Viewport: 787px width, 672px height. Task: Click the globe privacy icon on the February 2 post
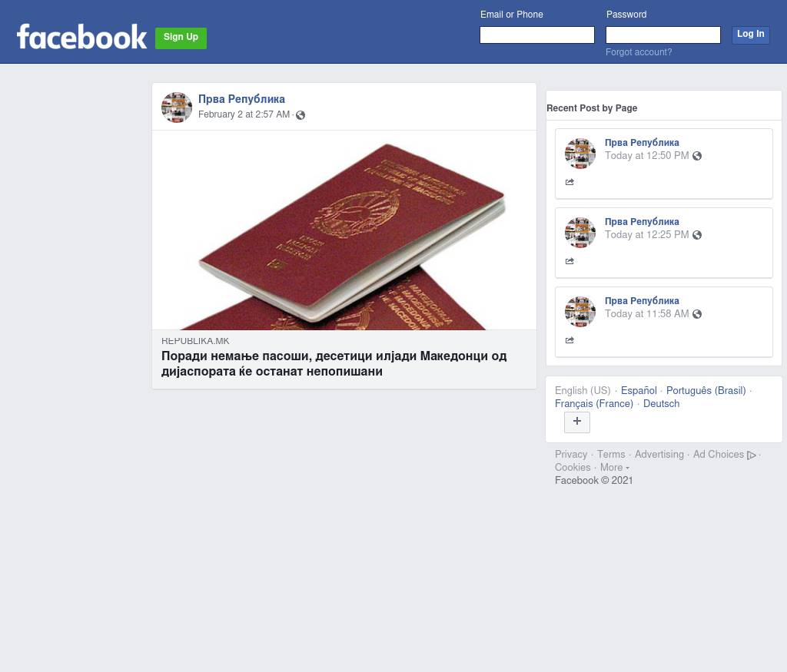click(x=301, y=115)
